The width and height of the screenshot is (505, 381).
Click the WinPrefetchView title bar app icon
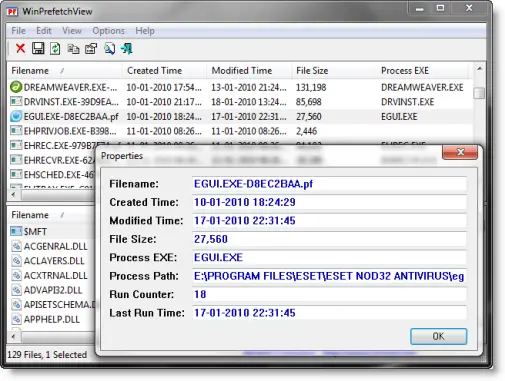[12, 12]
